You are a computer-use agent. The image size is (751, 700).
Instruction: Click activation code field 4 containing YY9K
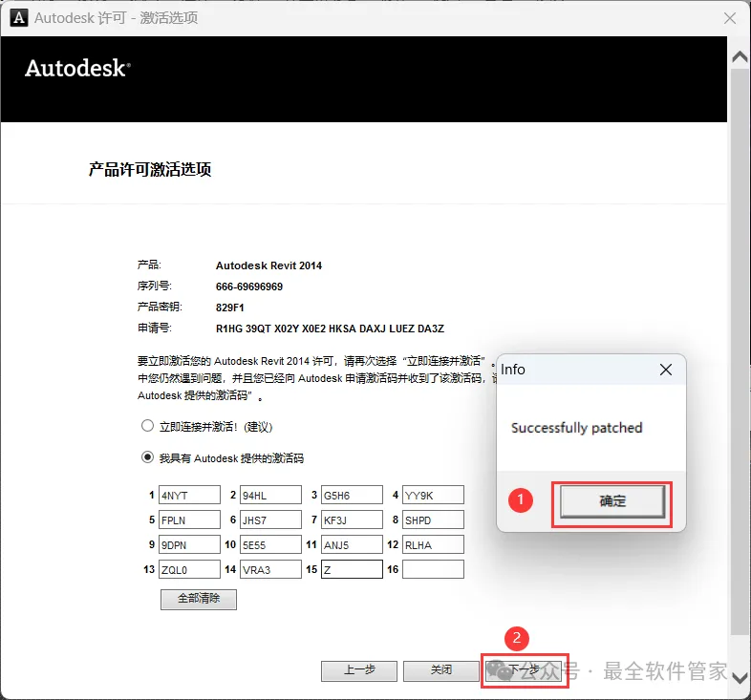(x=433, y=495)
